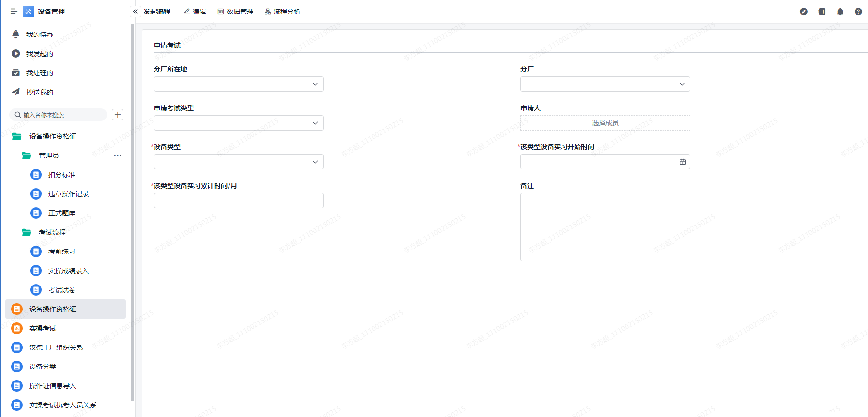This screenshot has width=868, height=417.
Task: Click the 该类型设备实习累计时间/月 input field
Action: [x=238, y=201]
